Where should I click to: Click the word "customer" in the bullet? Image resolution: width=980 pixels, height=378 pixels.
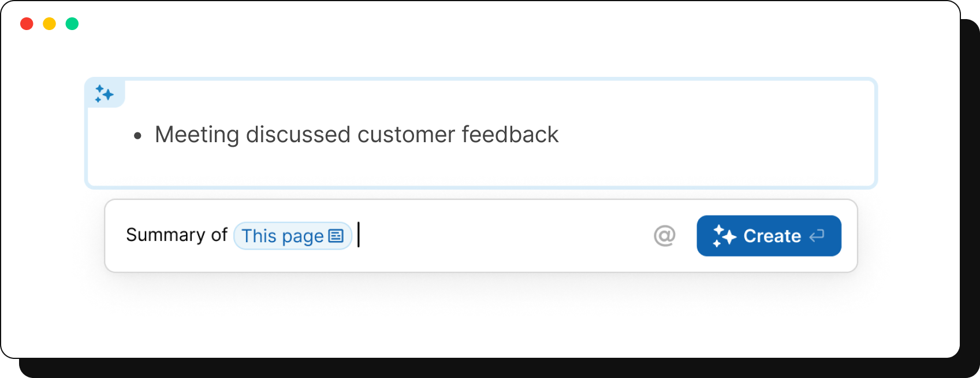tap(406, 135)
